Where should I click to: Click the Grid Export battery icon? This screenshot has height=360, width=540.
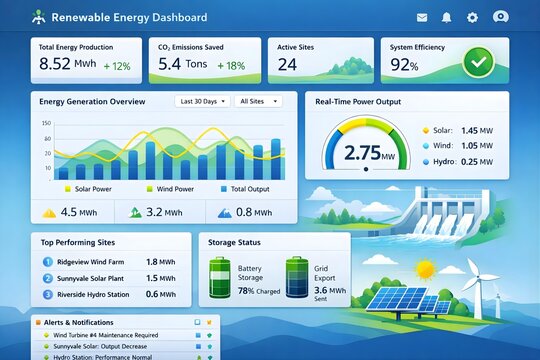[297, 277]
